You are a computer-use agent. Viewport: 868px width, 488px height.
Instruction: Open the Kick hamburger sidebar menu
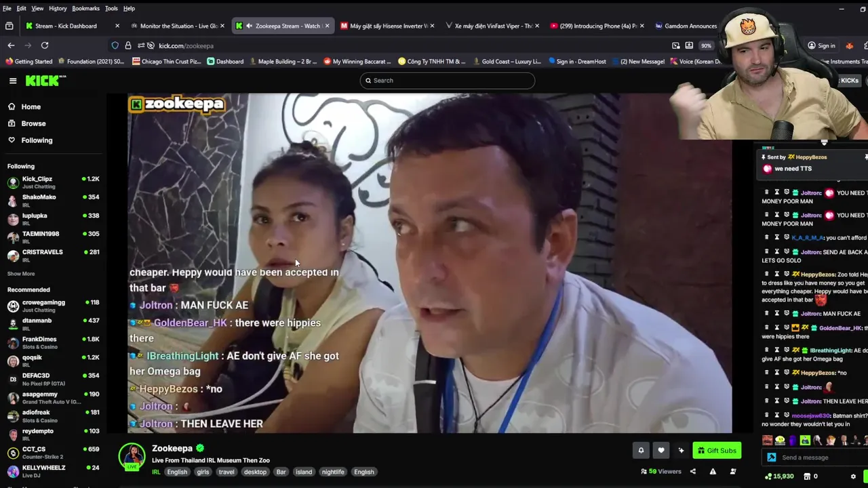pyautogui.click(x=13, y=81)
